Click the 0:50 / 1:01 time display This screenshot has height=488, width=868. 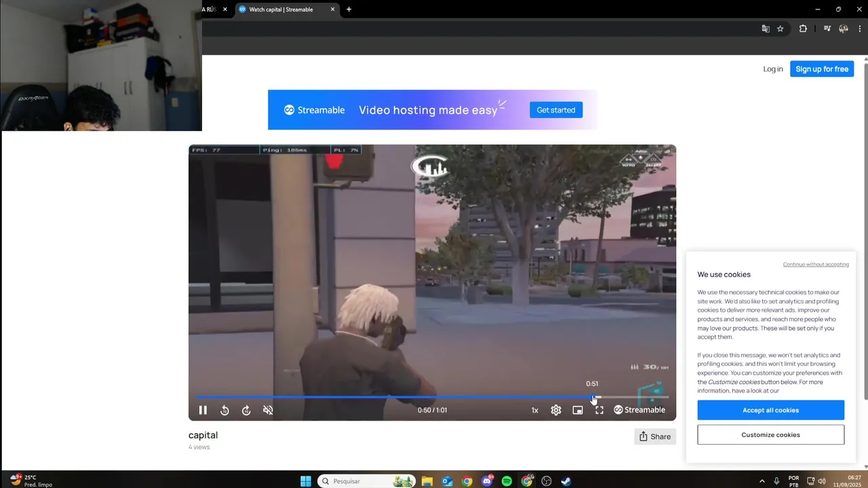(x=432, y=410)
